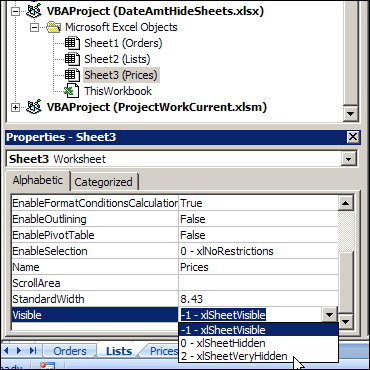Click the selected Visible value -1 - xlSheetVisible
The width and height of the screenshot is (370, 370).
coord(223,315)
